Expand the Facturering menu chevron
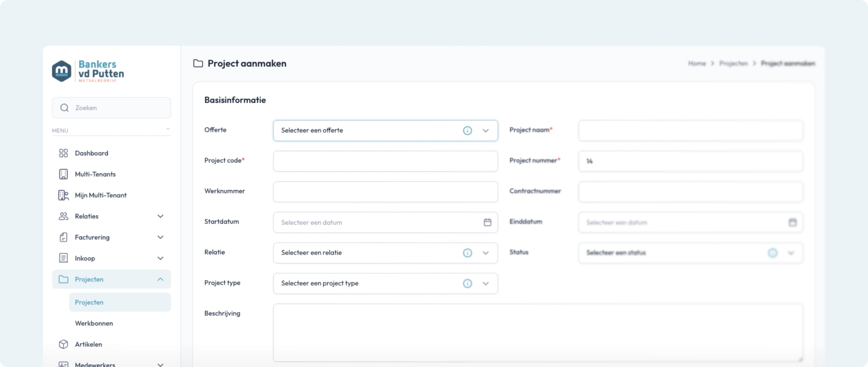 click(160, 237)
